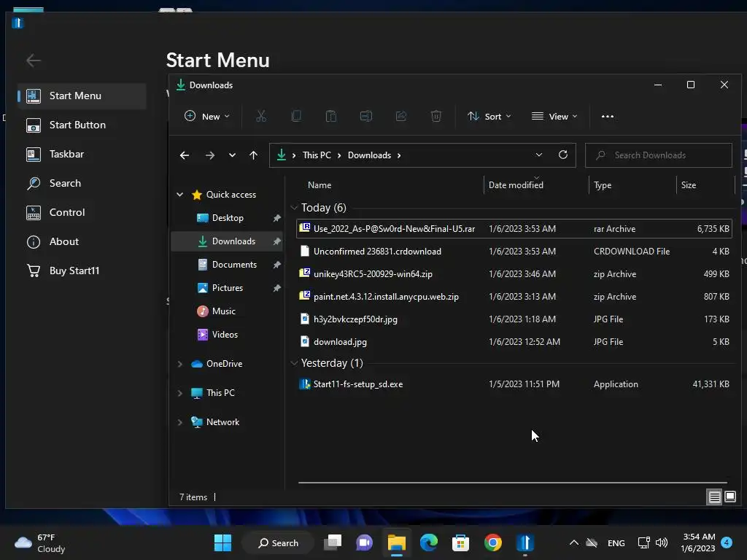Expand the OneDrive tree node
747x560 pixels.
[180, 364]
